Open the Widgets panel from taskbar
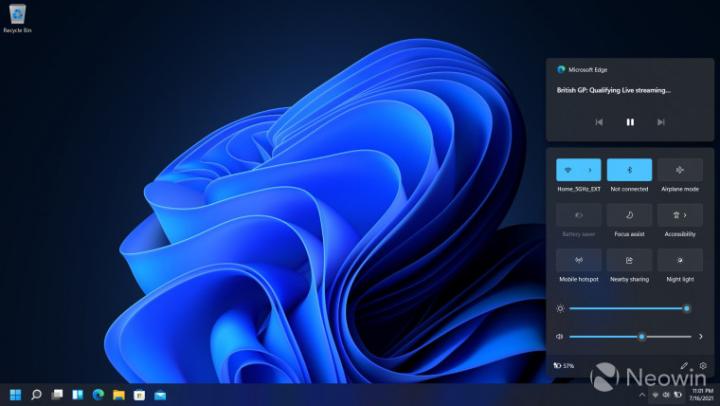This screenshot has height=406, width=720. coord(78,395)
